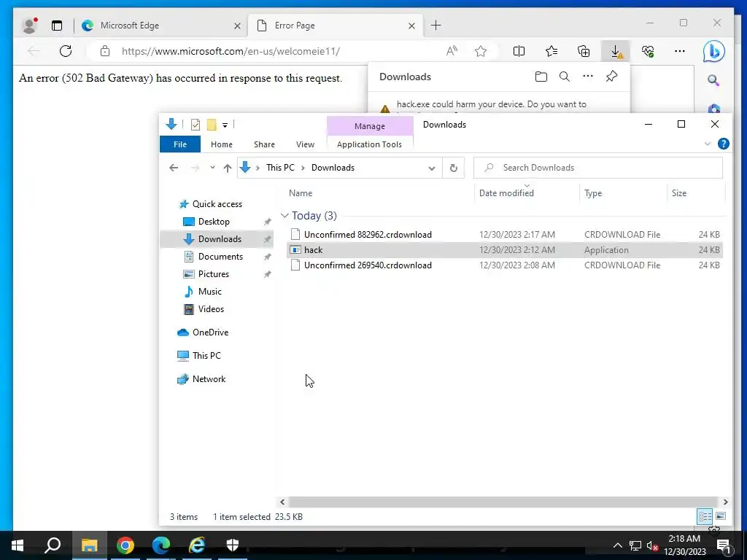Click Explorer New folder quick access icon
Image resolution: width=747 pixels, height=560 pixels.
tap(212, 125)
